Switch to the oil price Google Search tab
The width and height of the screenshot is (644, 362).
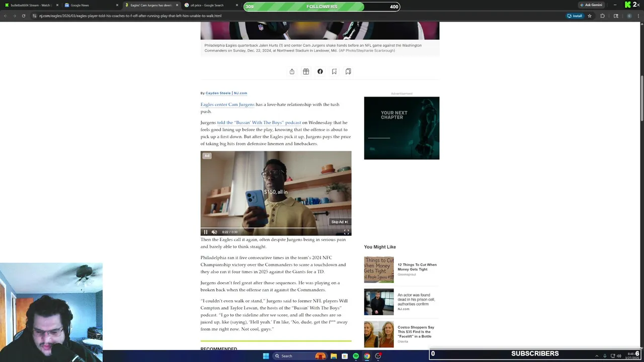pyautogui.click(x=207, y=5)
